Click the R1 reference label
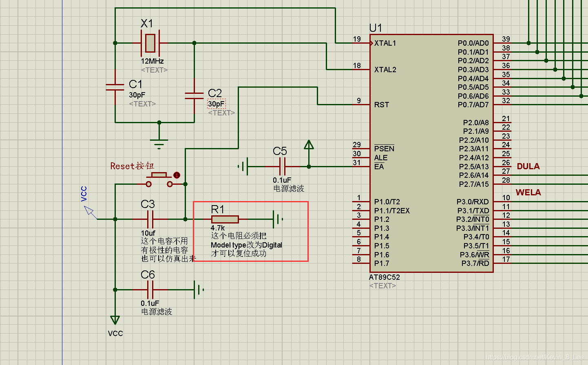 click(218, 210)
